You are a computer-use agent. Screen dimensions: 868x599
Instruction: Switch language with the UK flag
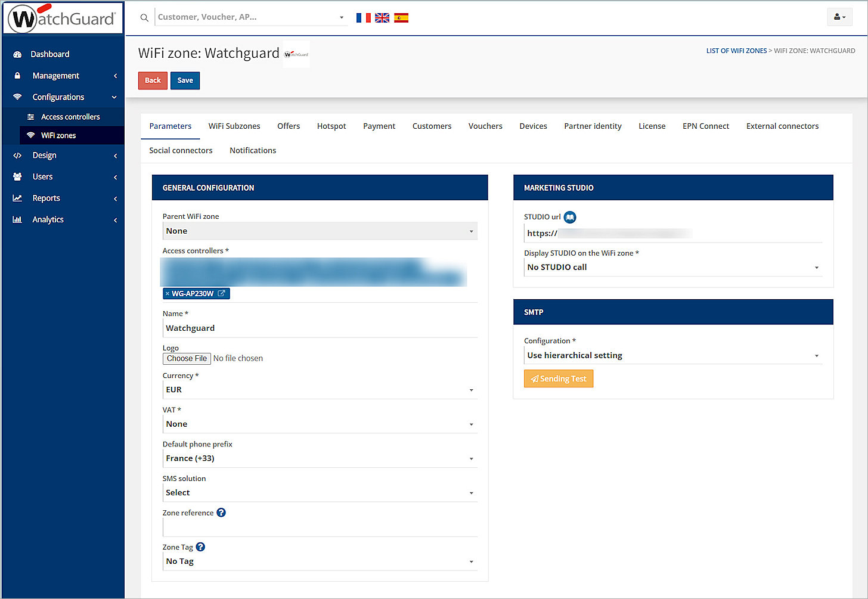pos(382,18)
